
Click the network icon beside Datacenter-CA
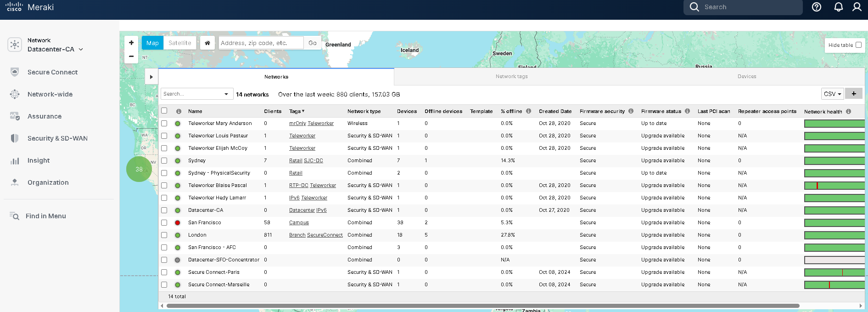point(15,45)
